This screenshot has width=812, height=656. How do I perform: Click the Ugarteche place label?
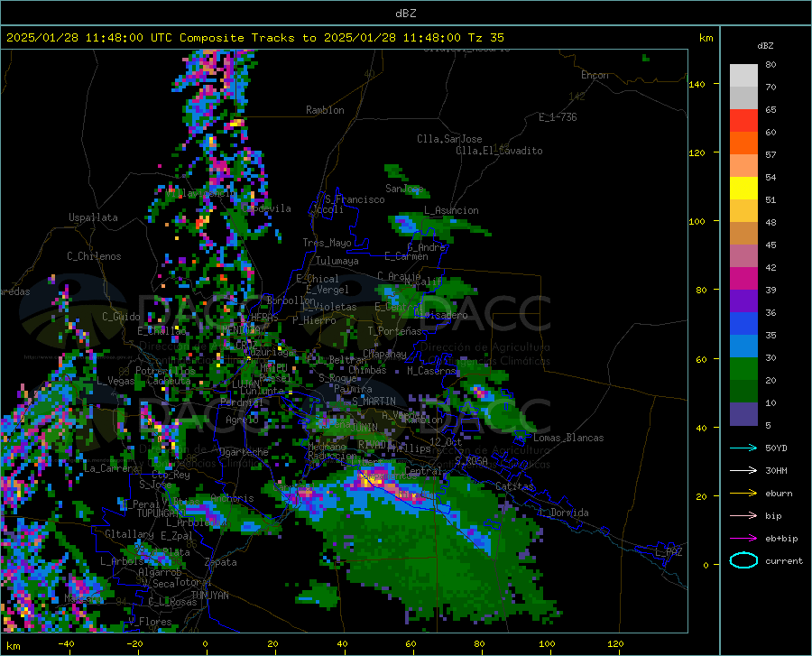coord(244,452)
